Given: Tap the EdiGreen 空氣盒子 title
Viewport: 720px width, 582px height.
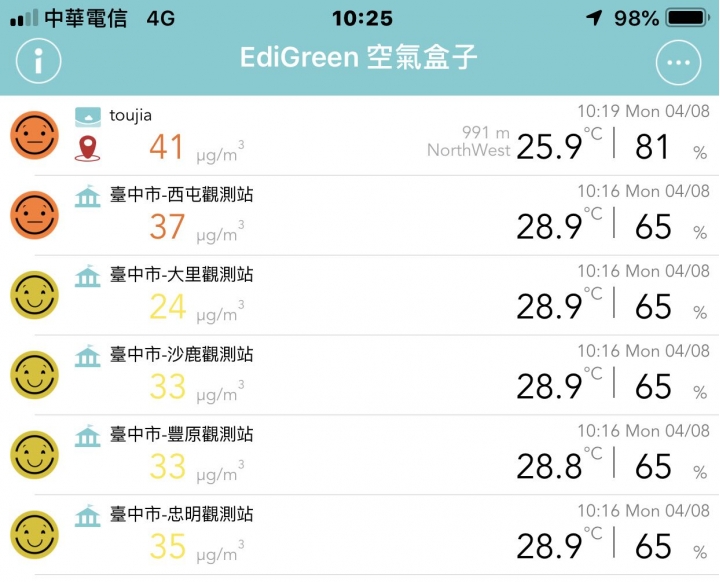Looking at the screenshot, I should [x=359, y=57].
